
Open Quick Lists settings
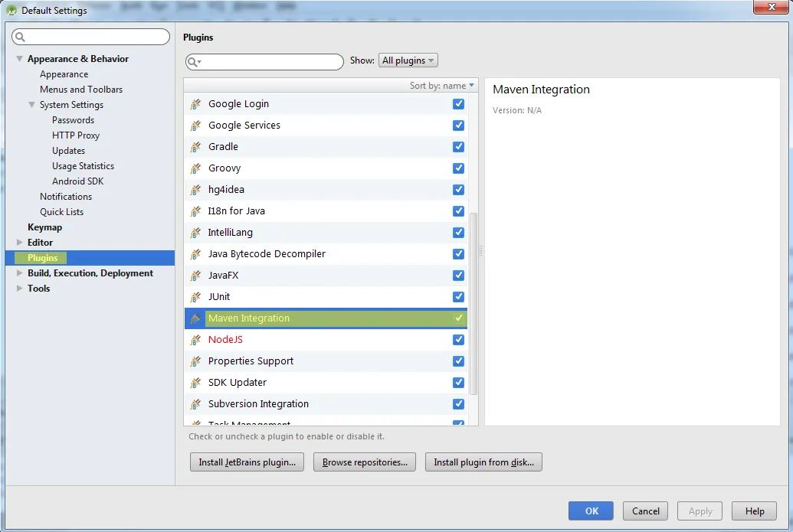click(x=62, y=212)
